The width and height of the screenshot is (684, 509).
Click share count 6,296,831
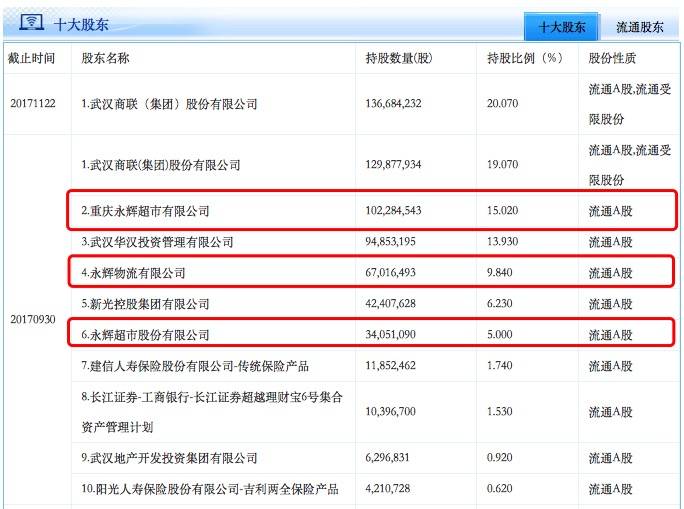(387, 458)
